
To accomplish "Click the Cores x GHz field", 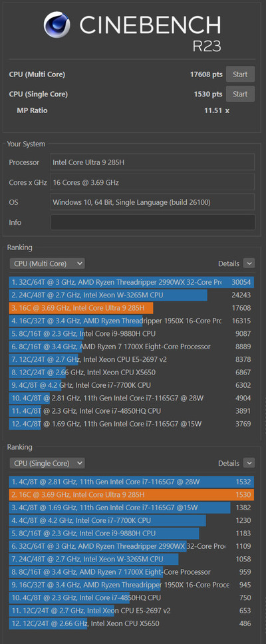I will 152,182.
